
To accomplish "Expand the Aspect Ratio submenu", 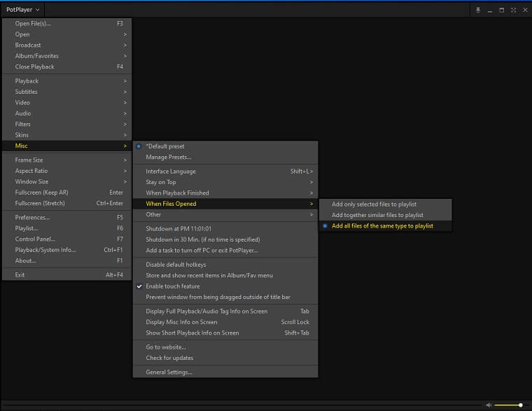I will tap(66, 171).
